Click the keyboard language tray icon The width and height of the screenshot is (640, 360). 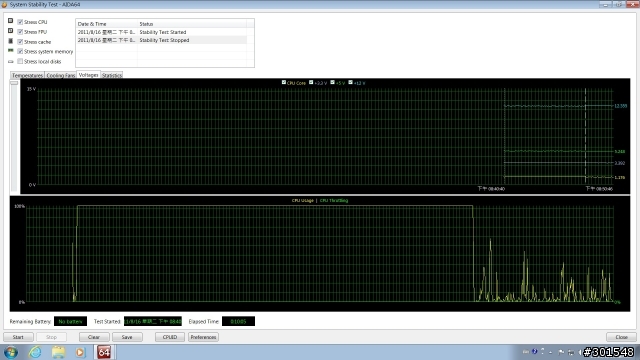point(526,352)
